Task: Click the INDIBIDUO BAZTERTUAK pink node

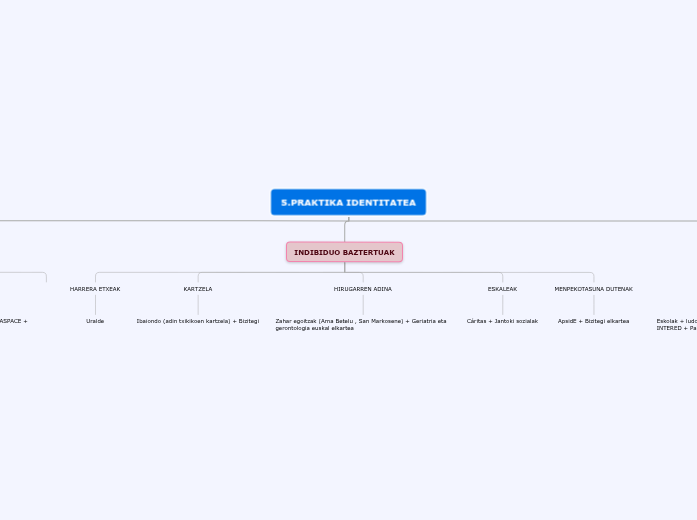Action: click(344, 252)
